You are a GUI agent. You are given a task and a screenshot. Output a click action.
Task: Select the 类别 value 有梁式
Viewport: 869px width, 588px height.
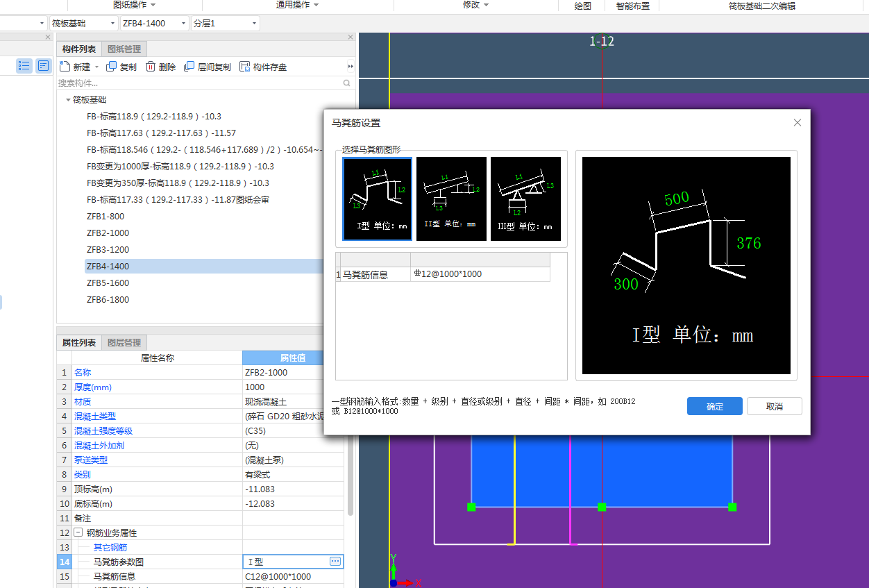[294, 475]
